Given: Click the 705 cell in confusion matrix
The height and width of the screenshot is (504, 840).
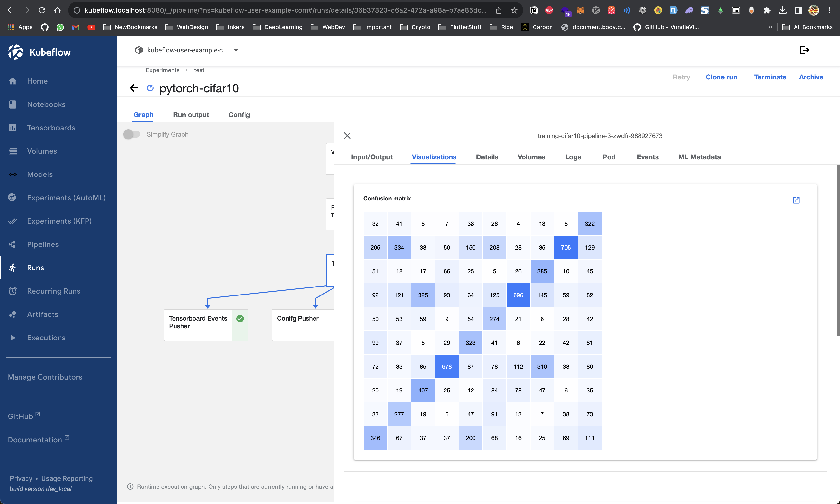Looking at the screenshot, I should (x=566, y=248).
